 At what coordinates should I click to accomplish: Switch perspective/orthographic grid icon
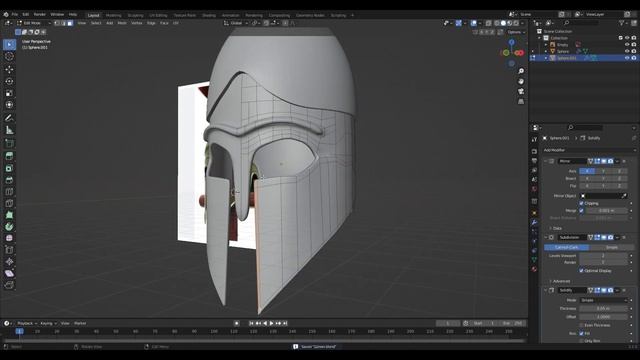pyautogui.click(x=521, y=101)
